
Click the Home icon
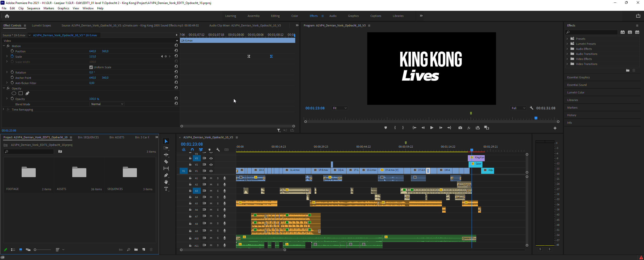[x=7, y=16]
